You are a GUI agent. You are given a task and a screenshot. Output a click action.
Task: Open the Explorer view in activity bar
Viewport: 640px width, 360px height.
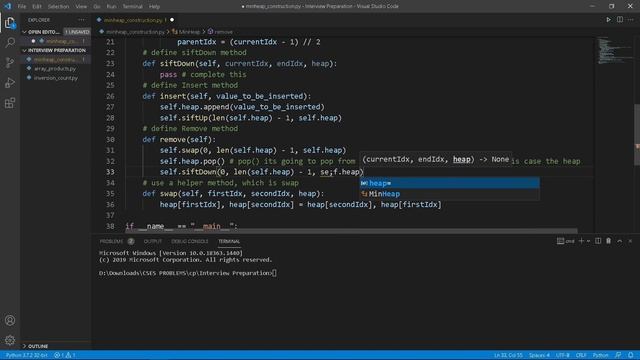tap(10, 22)
